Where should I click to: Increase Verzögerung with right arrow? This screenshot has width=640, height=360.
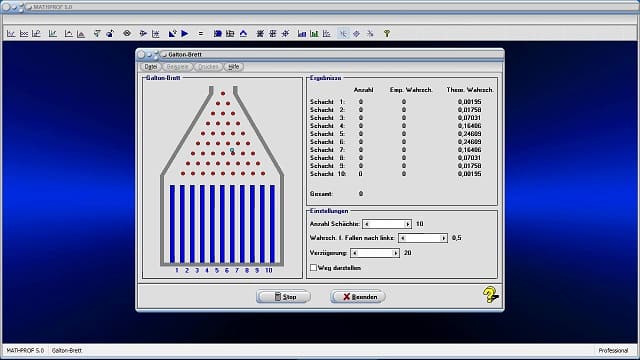(x=395, y=253)
